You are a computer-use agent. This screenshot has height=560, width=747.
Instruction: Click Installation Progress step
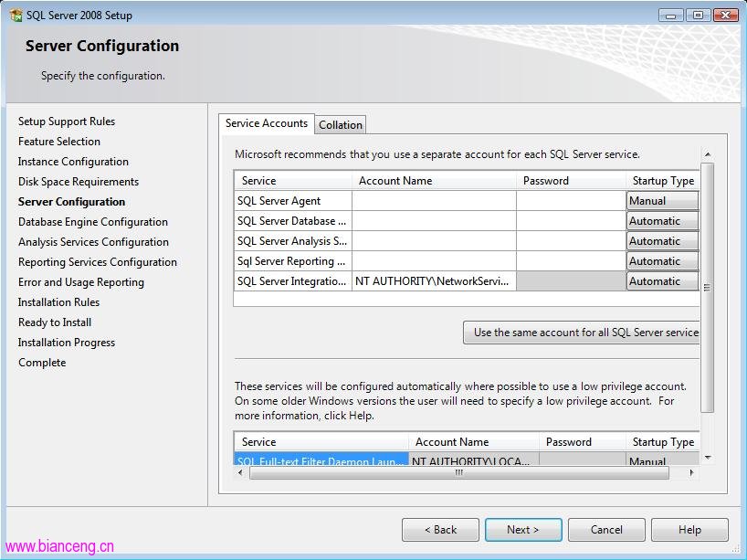67,343
